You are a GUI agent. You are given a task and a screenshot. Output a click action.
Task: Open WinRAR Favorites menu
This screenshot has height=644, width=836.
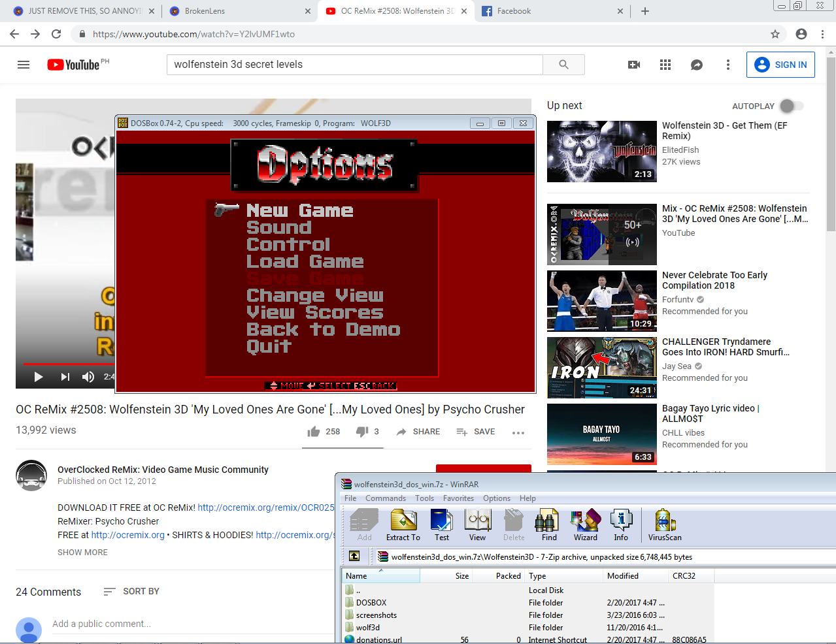tap(458, 498)
